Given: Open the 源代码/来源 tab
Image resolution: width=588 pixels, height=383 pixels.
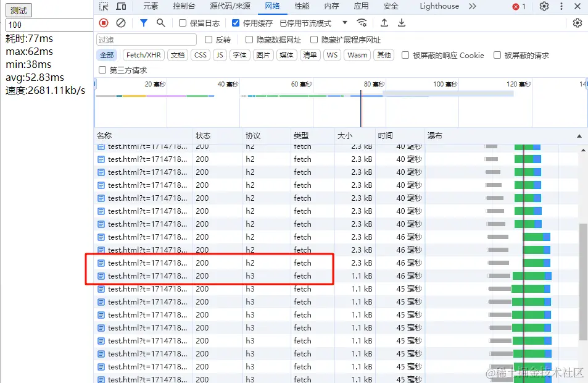Looking at the screenshot, I should point(230,6).
